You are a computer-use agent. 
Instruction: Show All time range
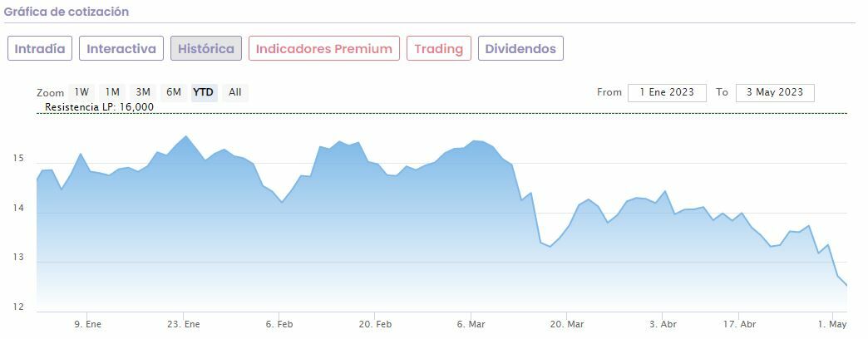point(235,92)
